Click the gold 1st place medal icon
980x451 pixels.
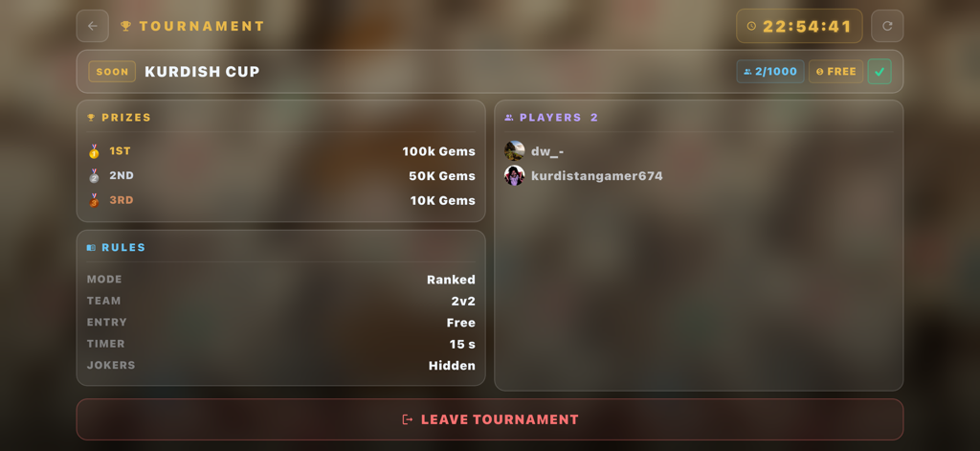pyautogui.click(x=94, y=151)
